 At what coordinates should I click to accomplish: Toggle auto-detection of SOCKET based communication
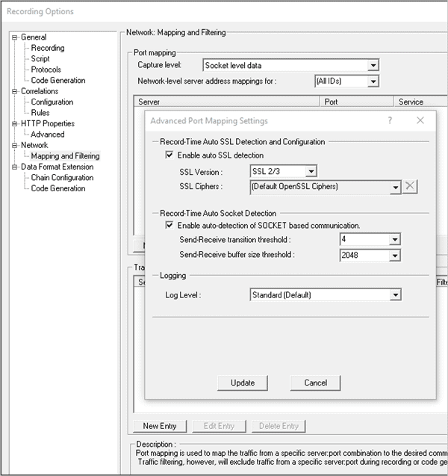click(169, 225)
